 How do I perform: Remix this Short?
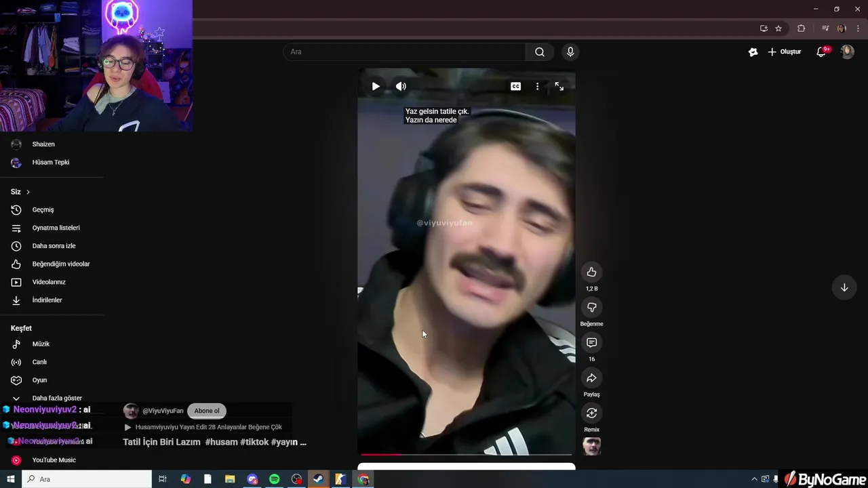click(591, 413)
